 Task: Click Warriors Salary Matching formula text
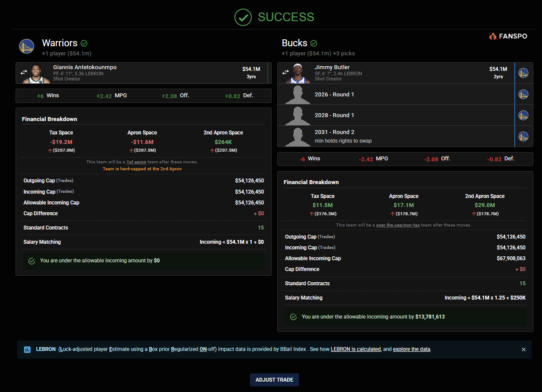coord(232,242)
